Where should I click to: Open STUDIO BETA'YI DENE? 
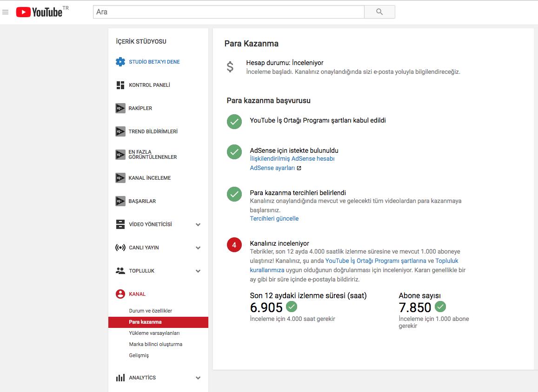click(x=154, y=62)
